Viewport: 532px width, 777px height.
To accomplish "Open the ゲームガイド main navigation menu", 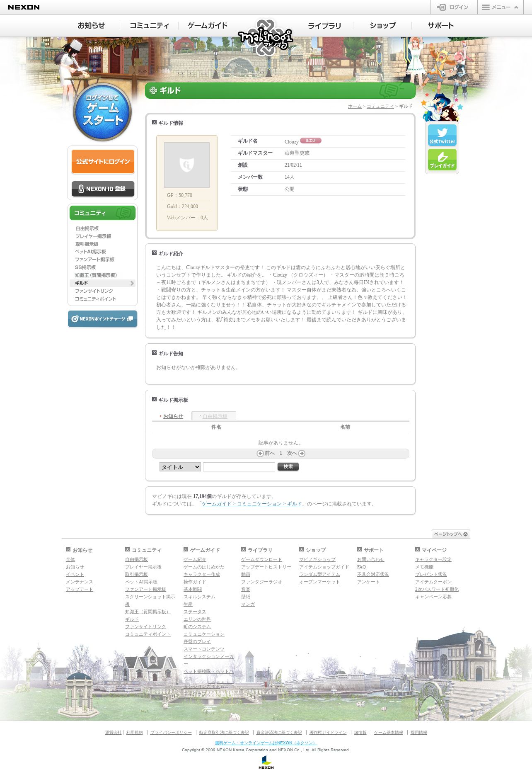I will [208, 25].
